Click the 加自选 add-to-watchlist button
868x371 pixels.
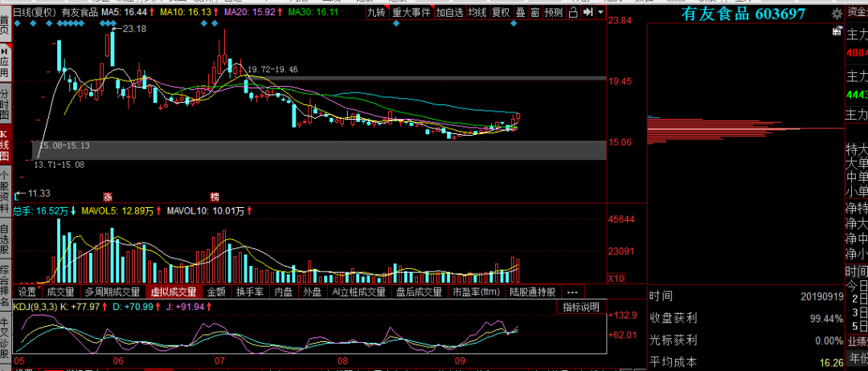point(450,13)
